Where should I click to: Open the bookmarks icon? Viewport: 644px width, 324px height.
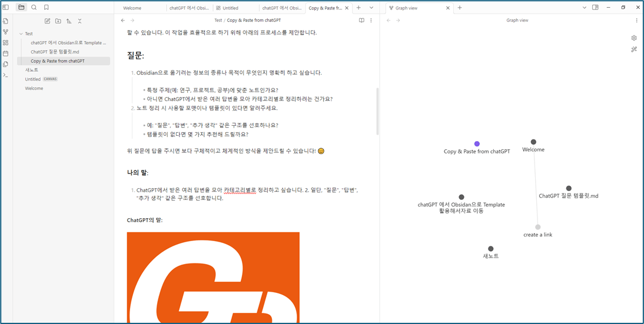coord(47,8)
